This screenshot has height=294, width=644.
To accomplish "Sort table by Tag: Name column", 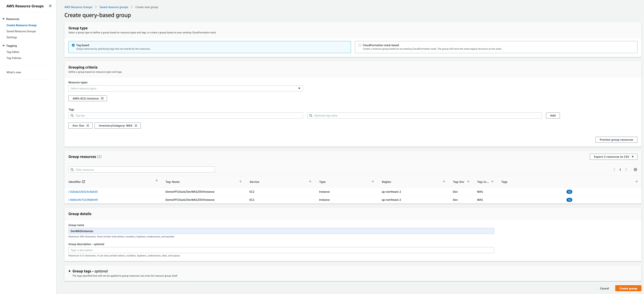I will click(x=241, y=182).
